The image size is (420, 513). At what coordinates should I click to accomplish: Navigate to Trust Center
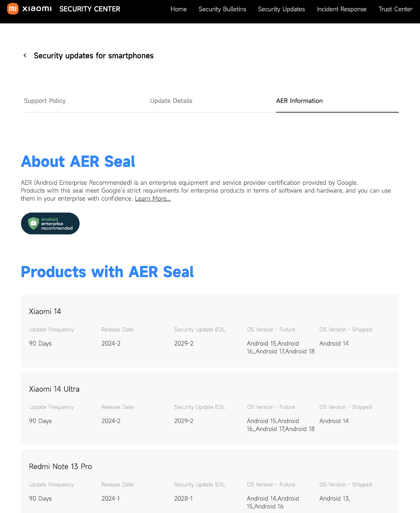(x=395, y=9)
